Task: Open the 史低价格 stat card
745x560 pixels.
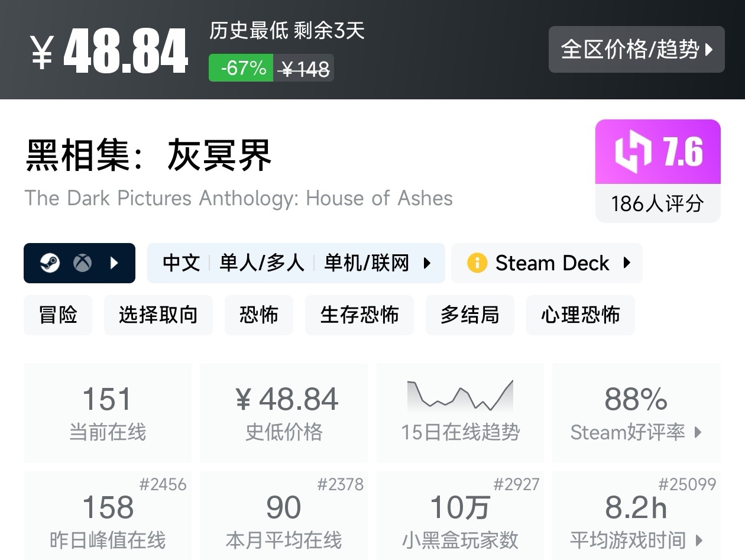Action: 284,412
